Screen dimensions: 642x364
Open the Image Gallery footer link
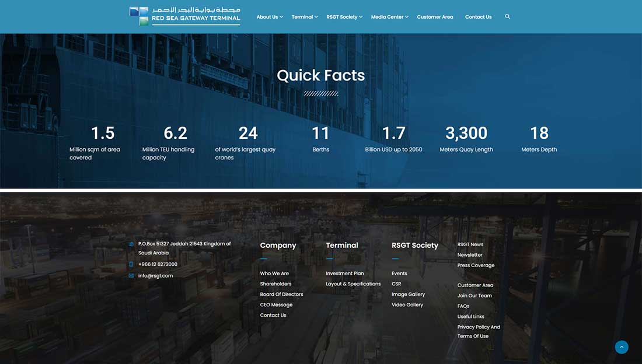pos(408,295)
